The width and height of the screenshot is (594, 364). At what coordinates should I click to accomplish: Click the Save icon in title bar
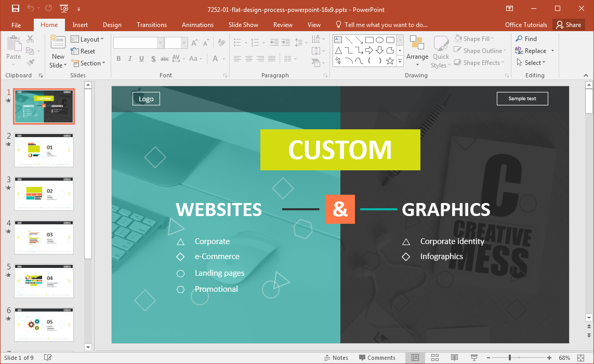(16, 8)
